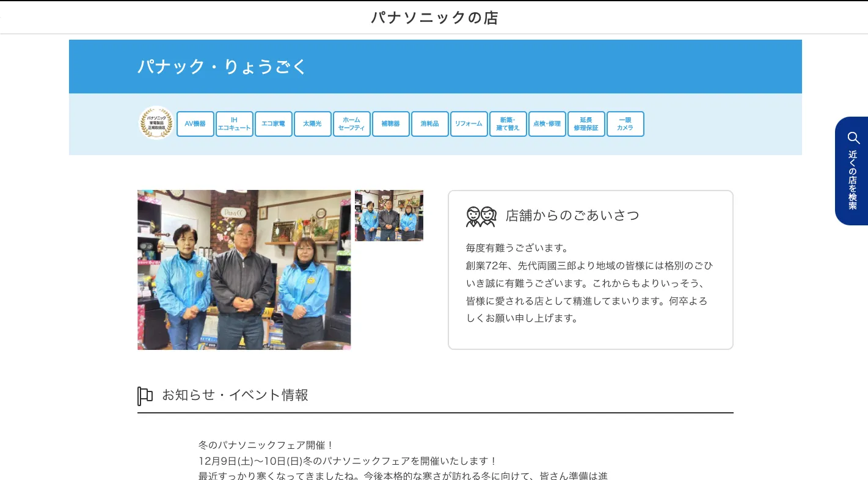The image size is (868, 480).
Task: Click the magnifier icon on search tab
Action: pos(853,137)
